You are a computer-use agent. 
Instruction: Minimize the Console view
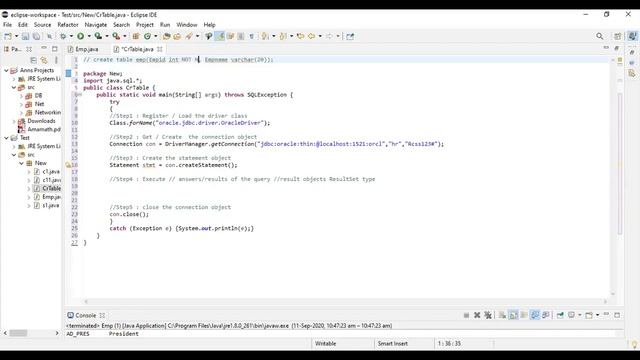click(606, 315)
